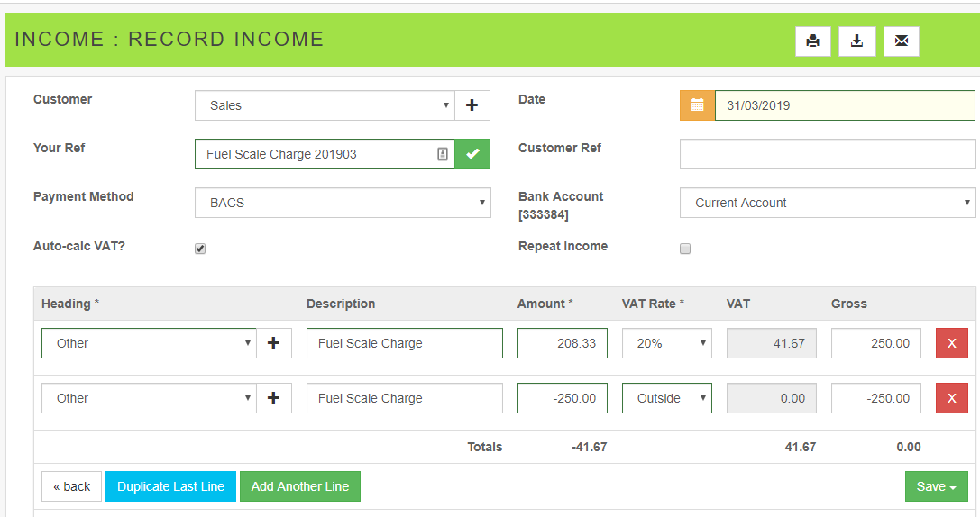Click the Customer Ref input field
The image size is (980, 517).
[x=827, y=154]
